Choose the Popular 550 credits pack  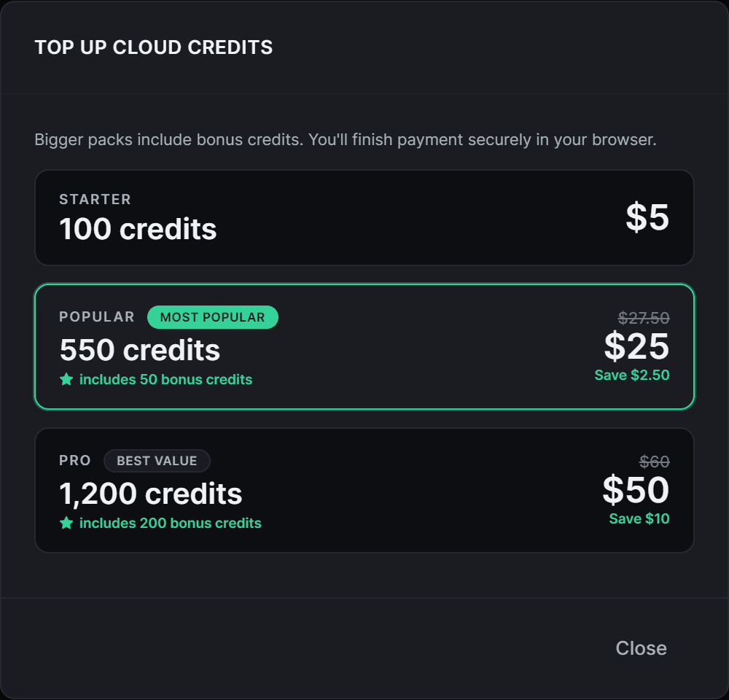[x=364, y=346]
